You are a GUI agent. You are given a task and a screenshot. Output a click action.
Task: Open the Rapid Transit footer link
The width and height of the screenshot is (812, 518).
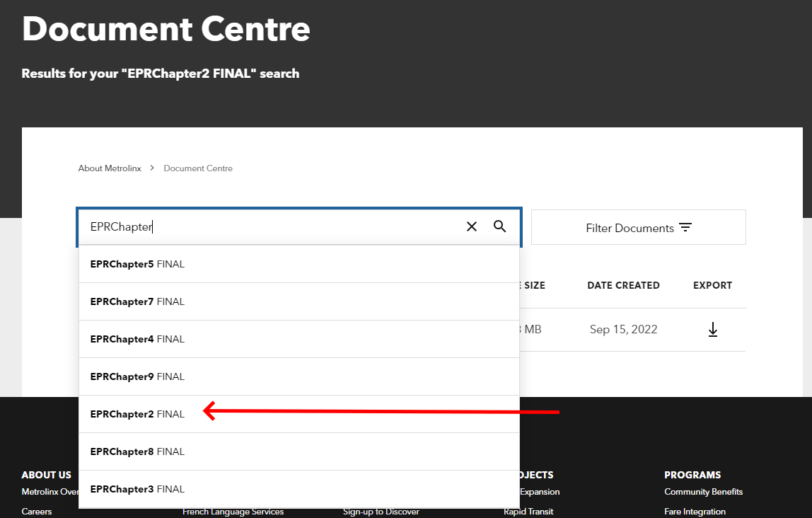(528, 512)
